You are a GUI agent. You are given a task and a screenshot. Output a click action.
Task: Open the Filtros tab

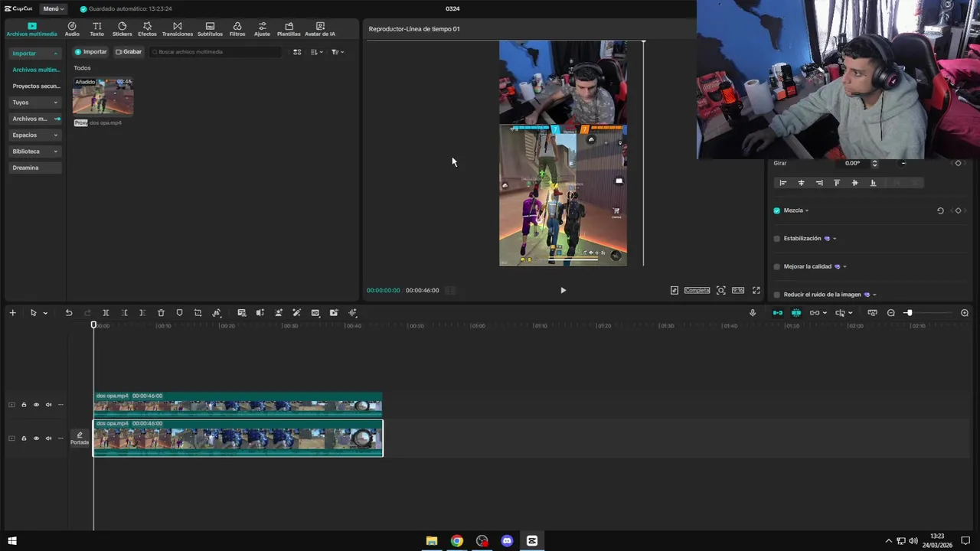[x=237, y=29]
